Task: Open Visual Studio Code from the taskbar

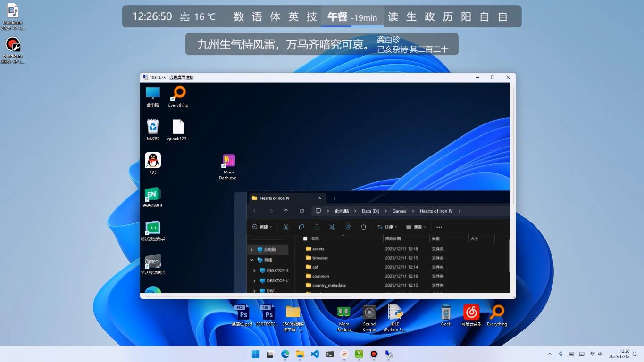Action: tap(315, 354)
